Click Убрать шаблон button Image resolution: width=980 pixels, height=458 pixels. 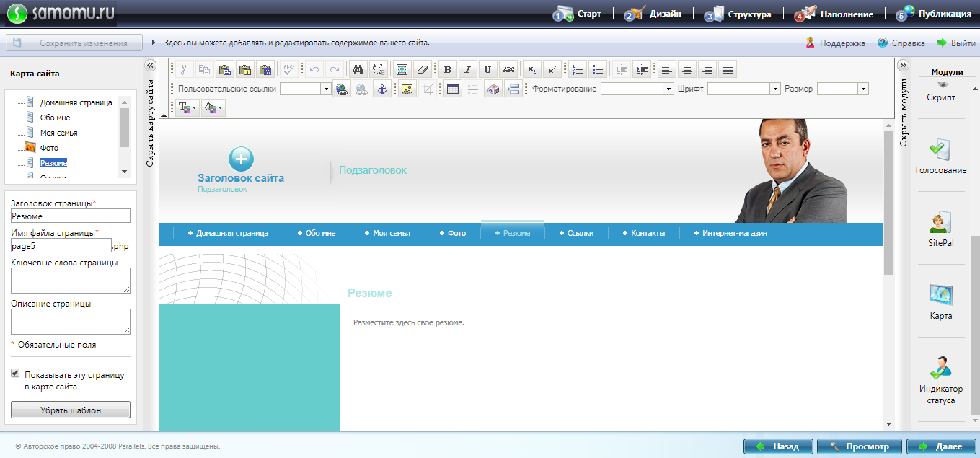(71, 410)
